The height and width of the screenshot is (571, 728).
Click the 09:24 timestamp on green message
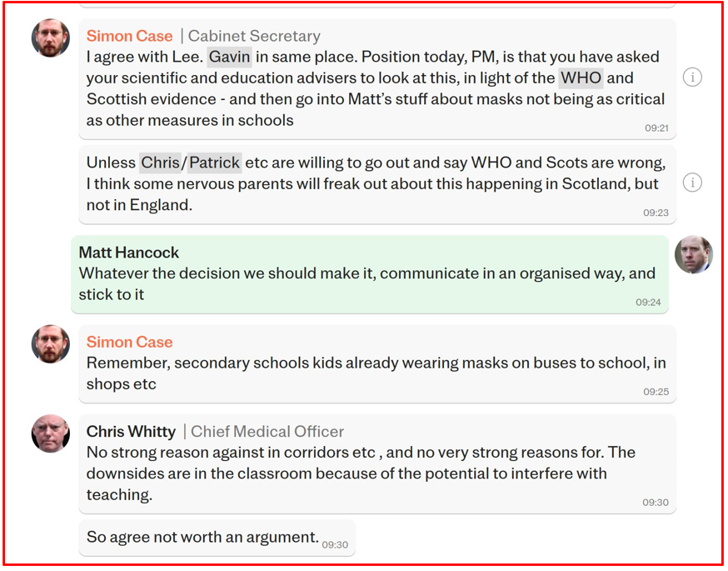[x=648, y=302]
